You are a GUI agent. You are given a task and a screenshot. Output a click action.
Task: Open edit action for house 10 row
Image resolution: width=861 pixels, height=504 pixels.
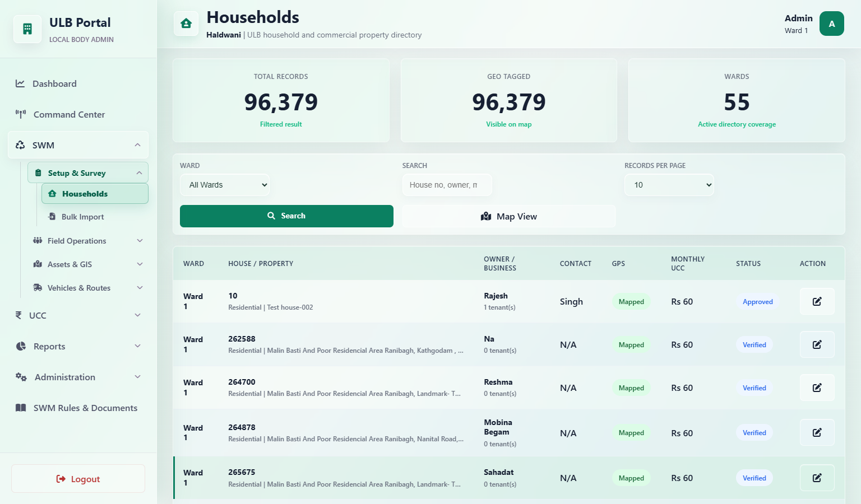click(x=817, y=301)
